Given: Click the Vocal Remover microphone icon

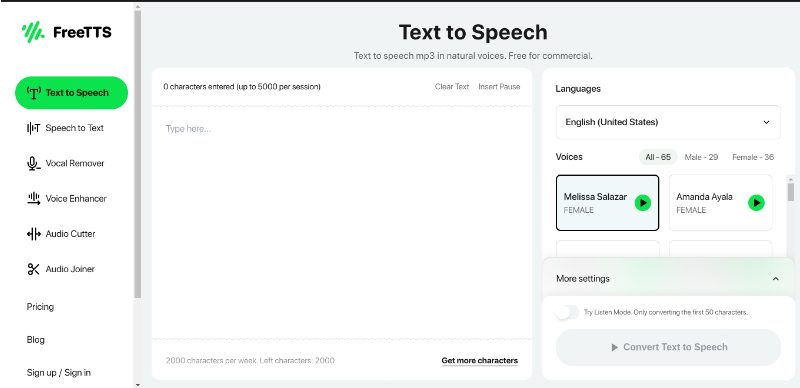Looking at the screenshot, I should point(33,163).
